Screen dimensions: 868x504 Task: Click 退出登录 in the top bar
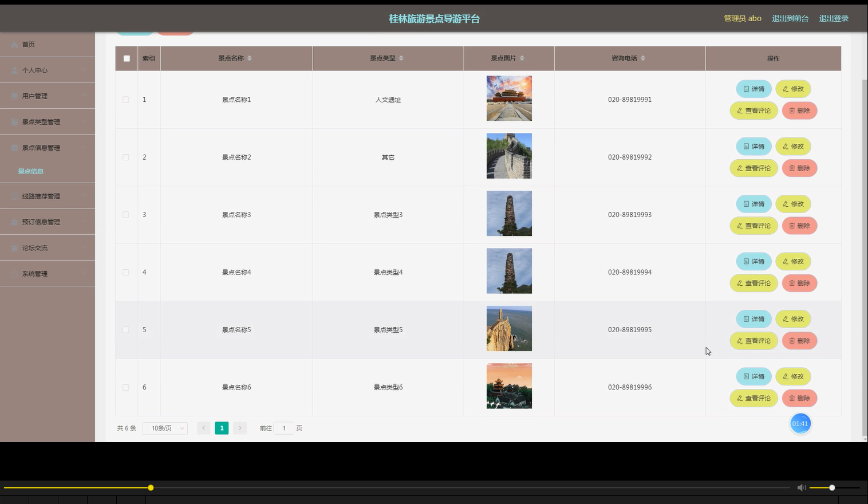834,18
